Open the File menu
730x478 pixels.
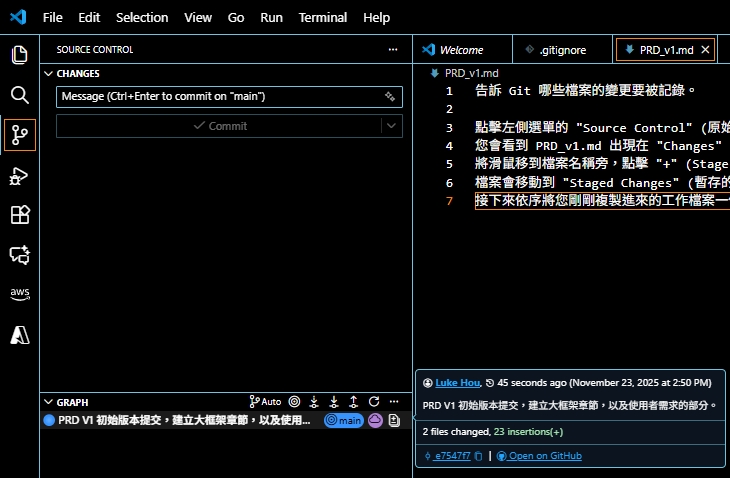tap(53, 18)
